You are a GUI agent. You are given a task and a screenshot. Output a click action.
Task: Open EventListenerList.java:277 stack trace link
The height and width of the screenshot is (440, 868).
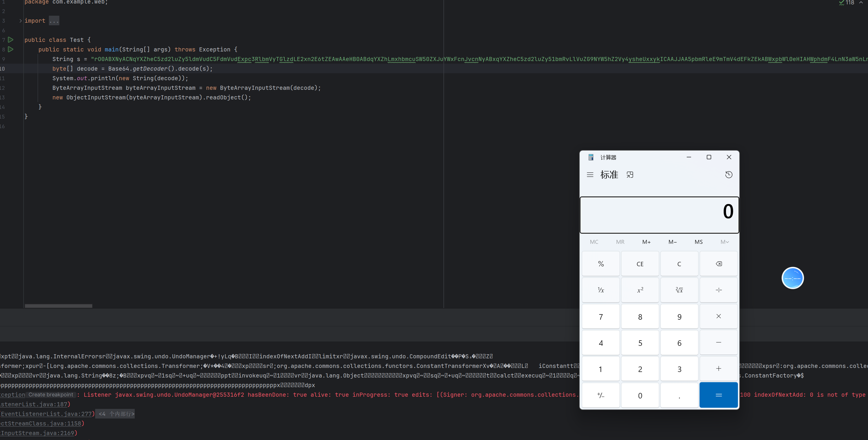47,414
